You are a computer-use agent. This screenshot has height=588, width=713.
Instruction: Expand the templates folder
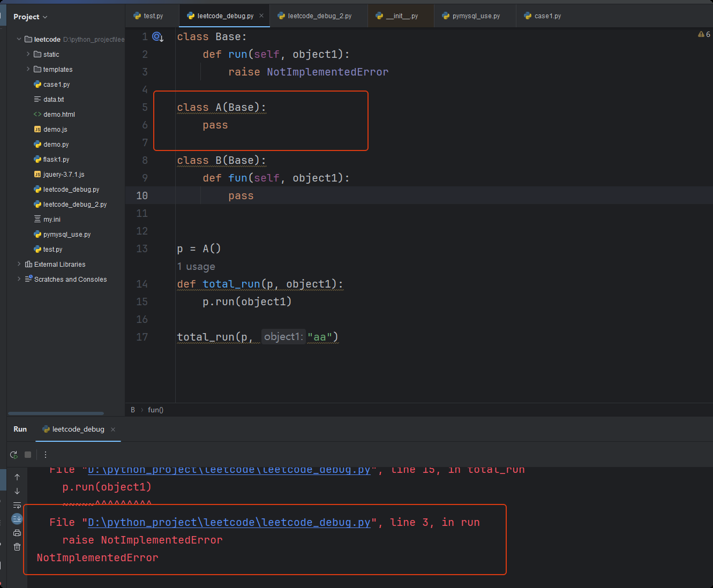pos(28,69)
